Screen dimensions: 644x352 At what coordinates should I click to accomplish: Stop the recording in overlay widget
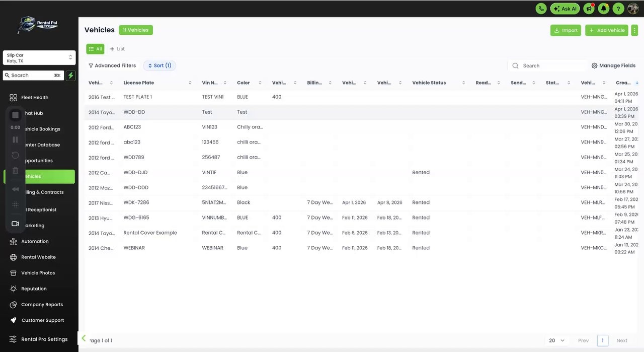[16, 115]
